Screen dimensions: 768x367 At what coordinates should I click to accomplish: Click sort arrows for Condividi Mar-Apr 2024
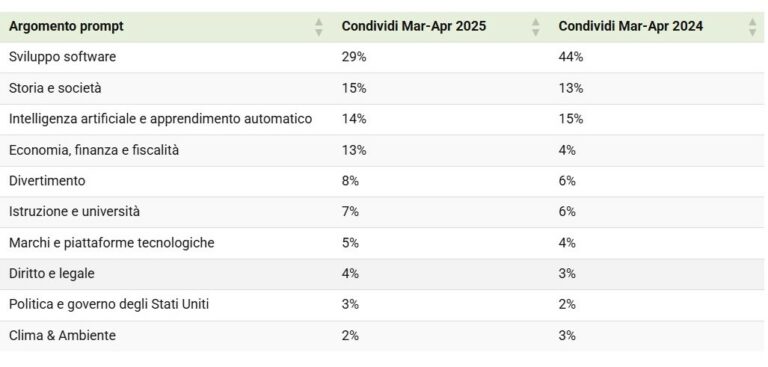coord(752,27)
